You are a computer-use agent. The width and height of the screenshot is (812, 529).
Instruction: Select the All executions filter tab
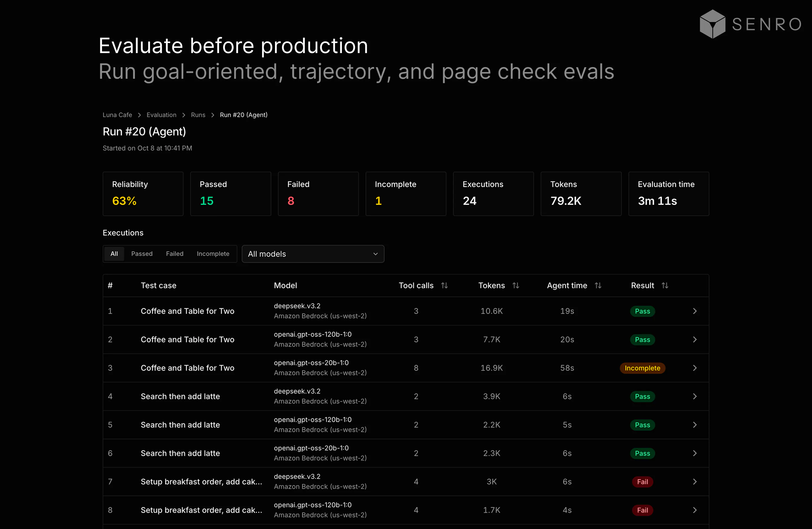click(x=114, y=254)
